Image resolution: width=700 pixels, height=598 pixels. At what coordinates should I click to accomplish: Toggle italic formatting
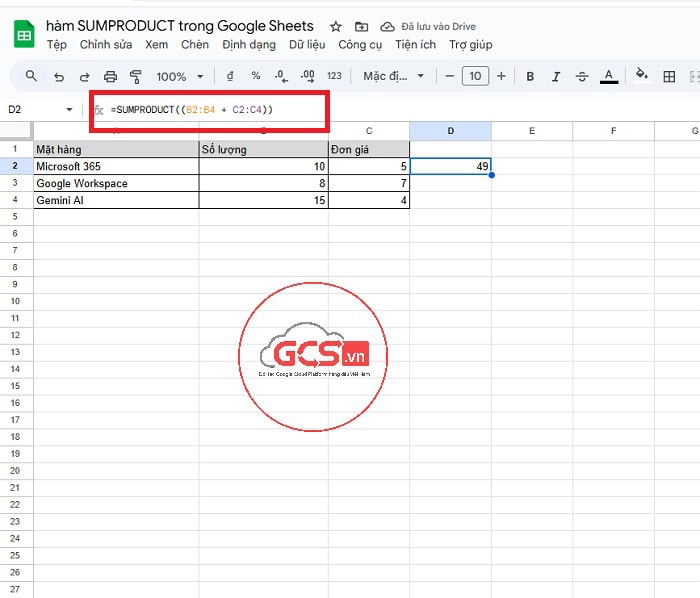pyautogui.click(x=556, y=76)
